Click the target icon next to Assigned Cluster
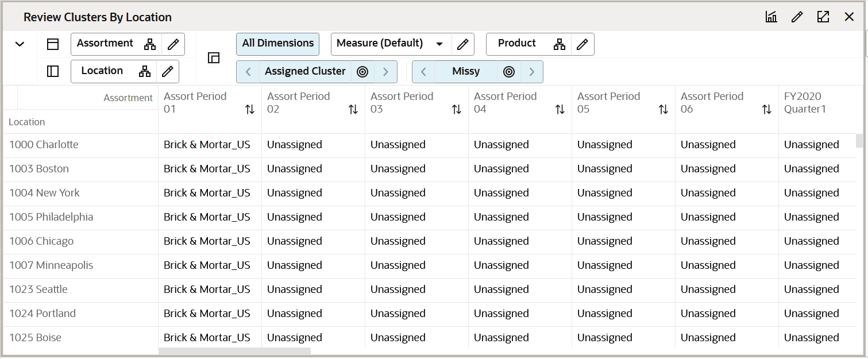Screen dimensions: 868x359 (x=362, y=71)
